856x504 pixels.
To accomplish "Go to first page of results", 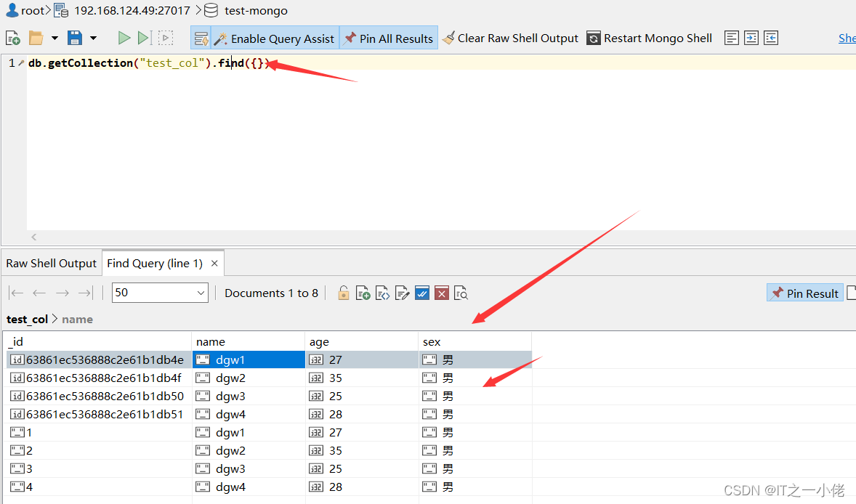I will click(x=16, y=293).
